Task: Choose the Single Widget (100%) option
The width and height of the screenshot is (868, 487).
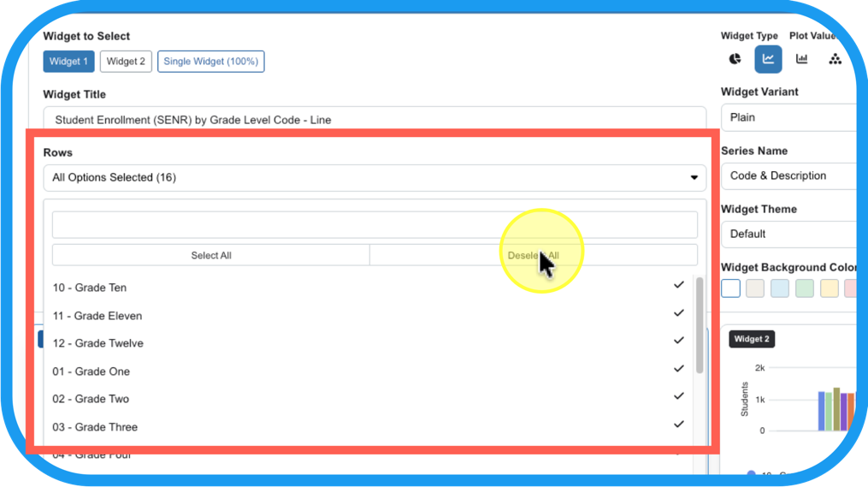Action: pyautogui.click(x=210, y=62)
